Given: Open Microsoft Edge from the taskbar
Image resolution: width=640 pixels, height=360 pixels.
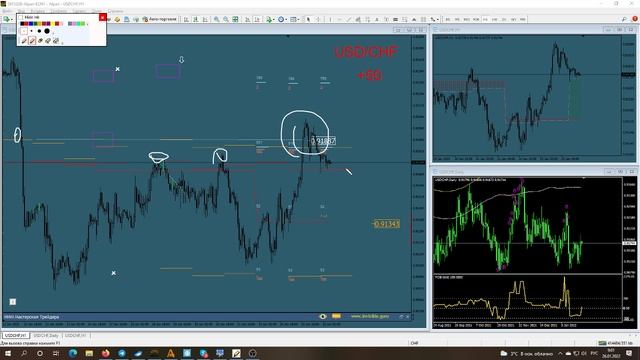Looking at the screenshot, I should (73, 353).
